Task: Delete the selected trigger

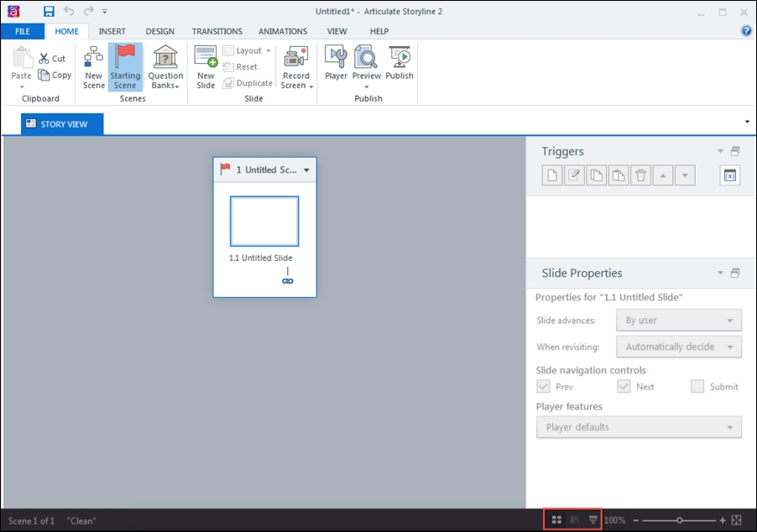Action: (640, 175)
